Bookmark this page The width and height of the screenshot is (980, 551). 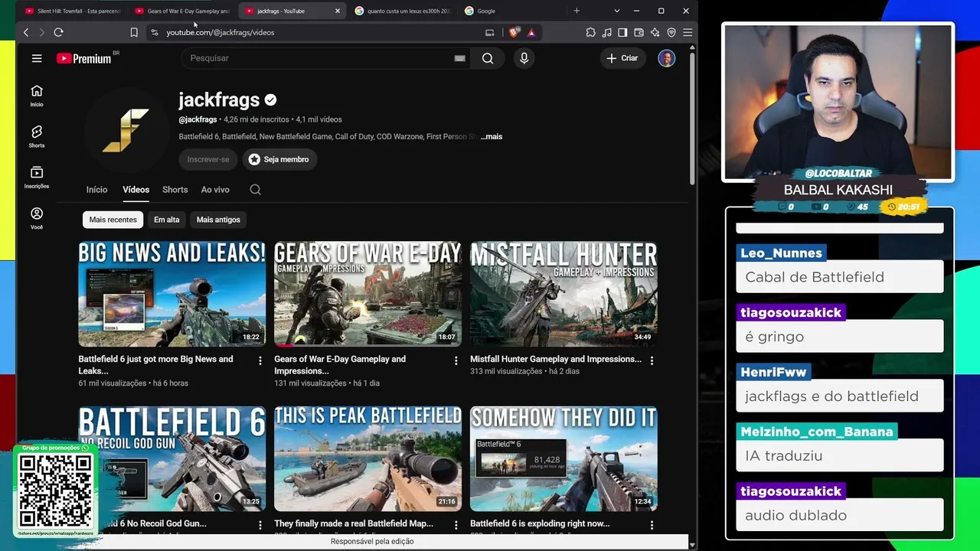[x=134, y=32]
